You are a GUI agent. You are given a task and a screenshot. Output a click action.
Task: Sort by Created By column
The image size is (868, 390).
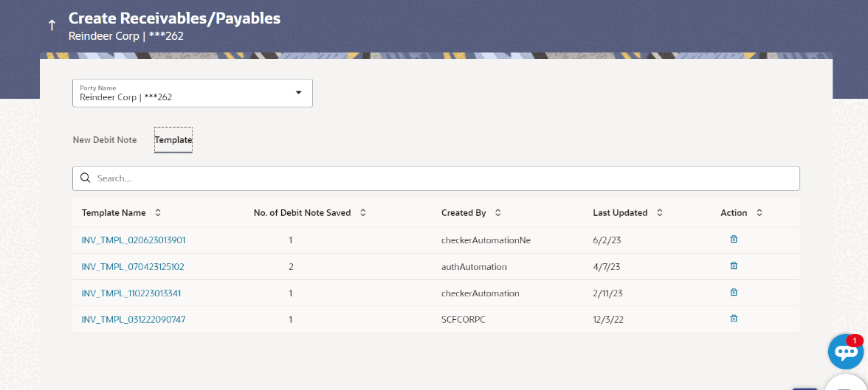coord(497,212)
